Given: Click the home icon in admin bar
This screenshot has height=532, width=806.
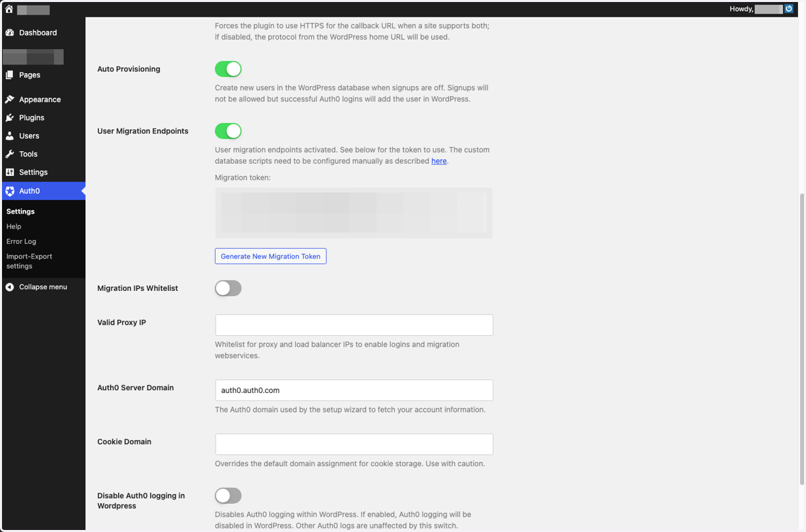Looking at the screenshot, I should point(9,9).
